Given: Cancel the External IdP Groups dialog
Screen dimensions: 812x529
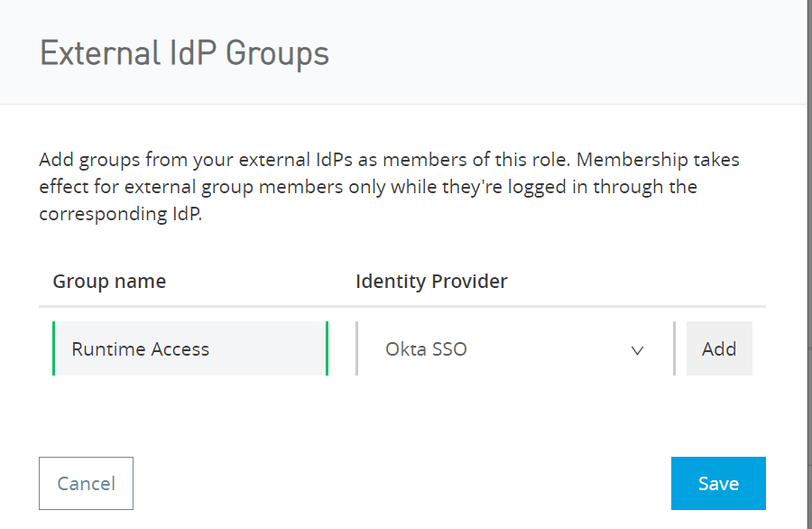Looking at the screenshot, I should pos(86,483).
